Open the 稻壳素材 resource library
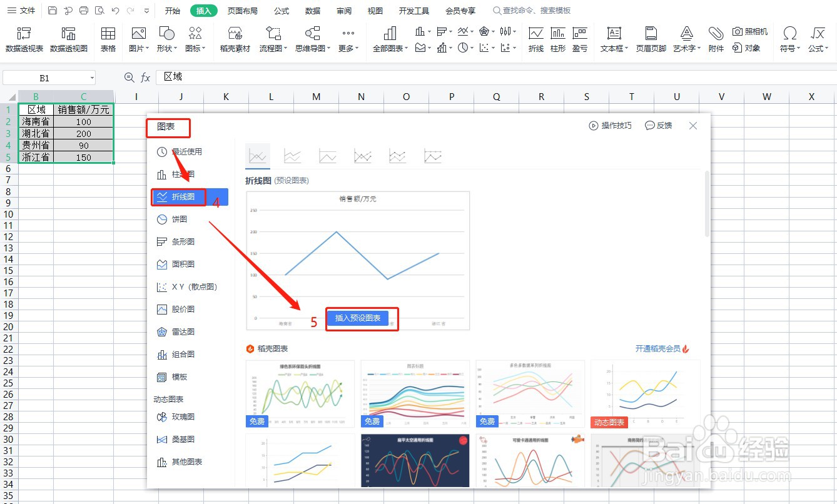The height and width of the screenshot is (504, 837). [235, 39]
